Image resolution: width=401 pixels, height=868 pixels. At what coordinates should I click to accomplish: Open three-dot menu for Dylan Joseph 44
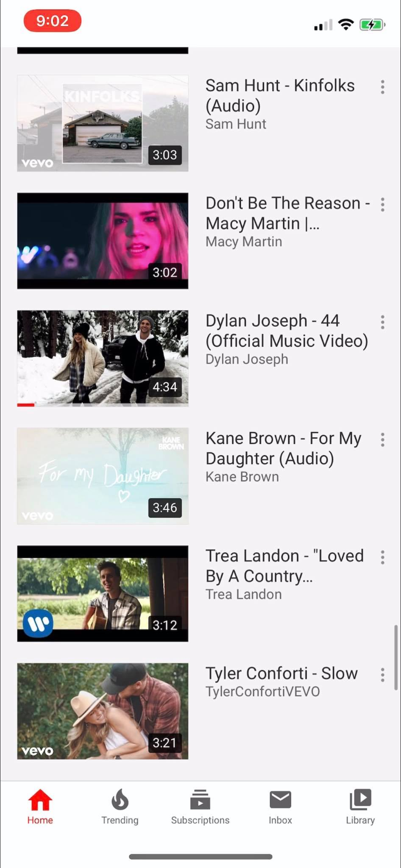(x=382, y=322)
